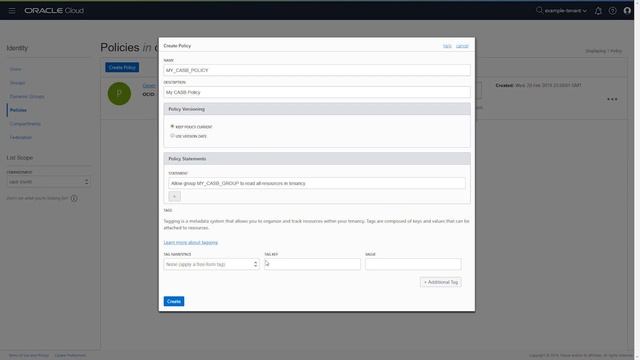Screen dimensions: 640x360
Task: Open the three-dot actions menu for policy
Action: pos(612,99)
